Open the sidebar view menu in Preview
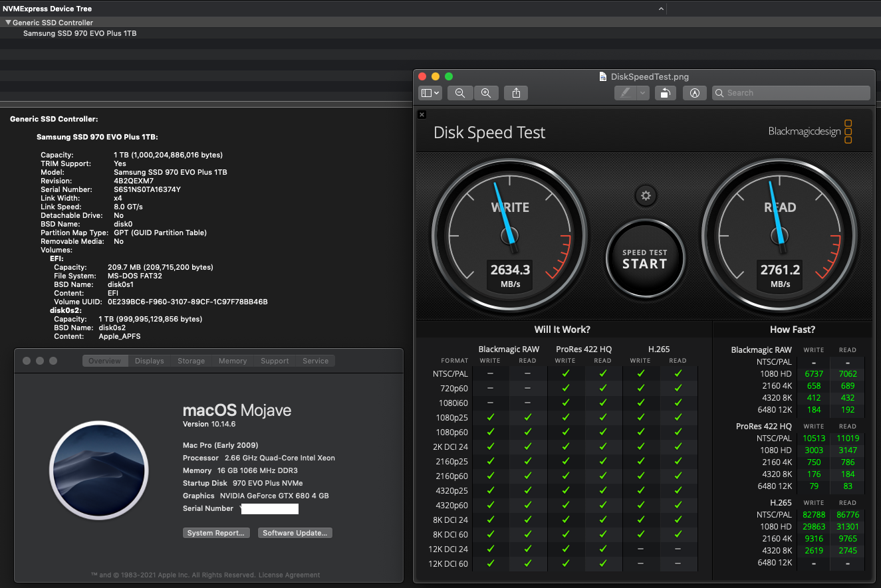 pos(430,93)
